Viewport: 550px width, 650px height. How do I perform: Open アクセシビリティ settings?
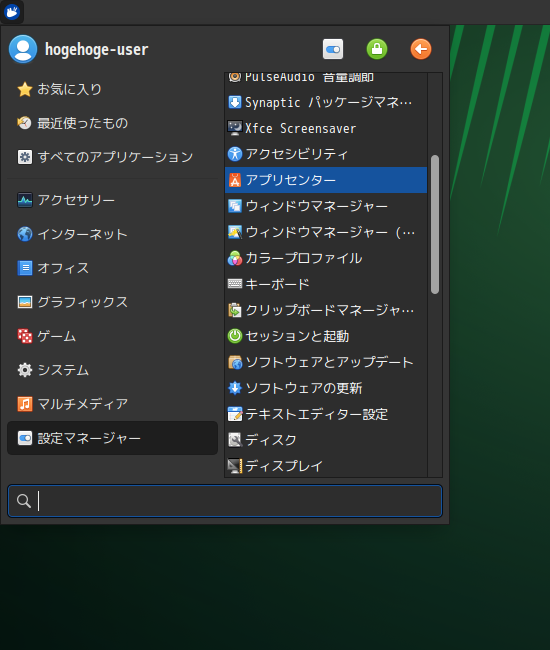point(326,154)
